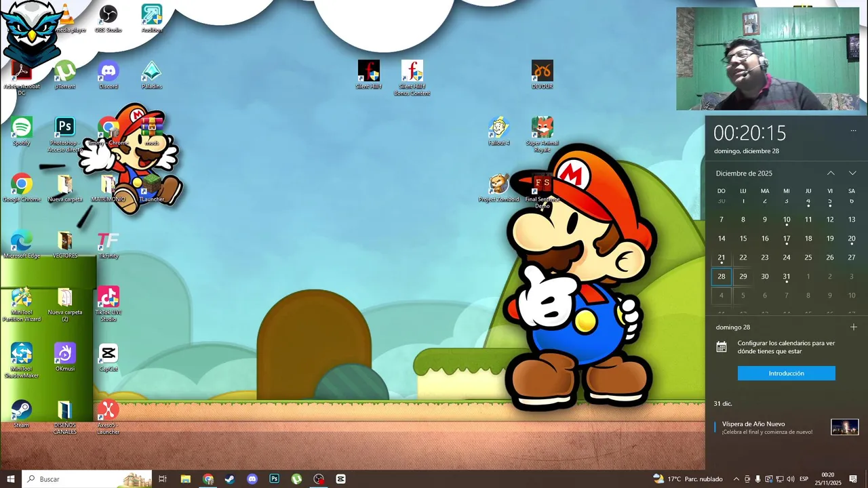This screenshot has height=488, width=868.
Task: Switch to Photoshop on the taskbar
Action: (x=275, y=479)
